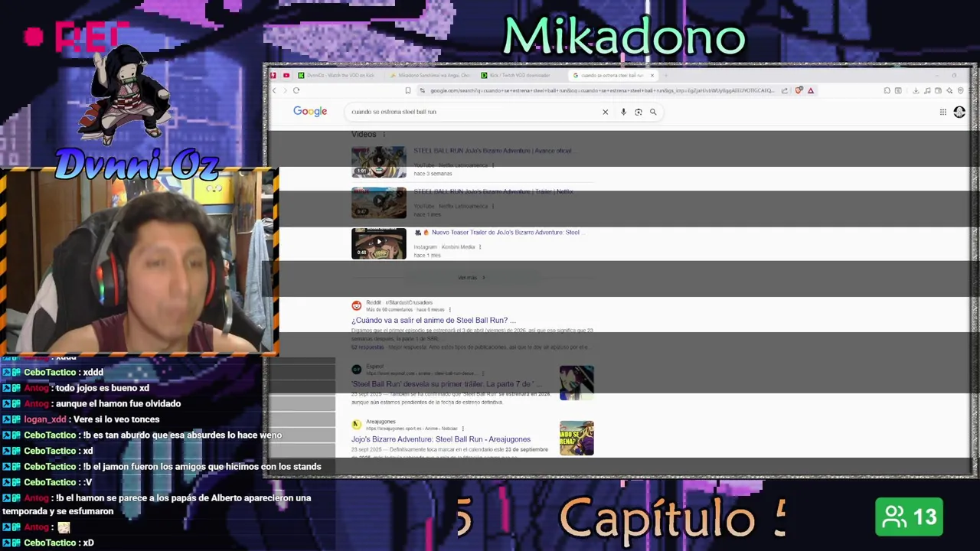Click the browser address bar URL
This screenshot has height=551, width=980.
click(x=603, y=90)
